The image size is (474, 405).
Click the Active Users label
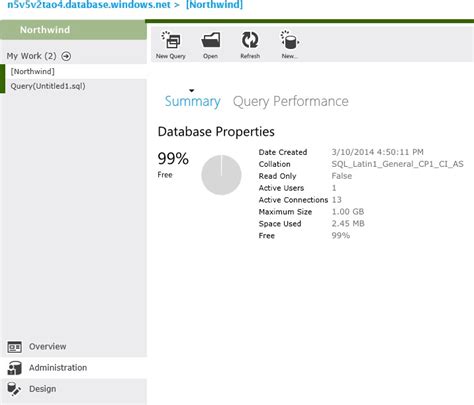[x=281, y=188]
